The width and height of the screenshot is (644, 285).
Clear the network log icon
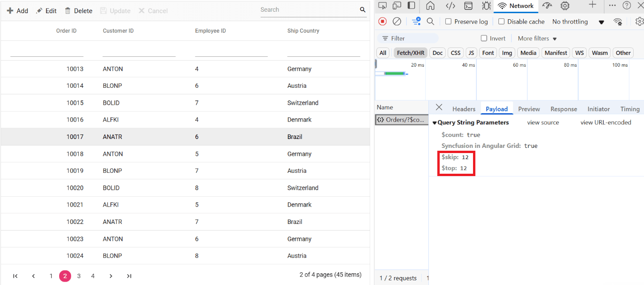[397, 22]
